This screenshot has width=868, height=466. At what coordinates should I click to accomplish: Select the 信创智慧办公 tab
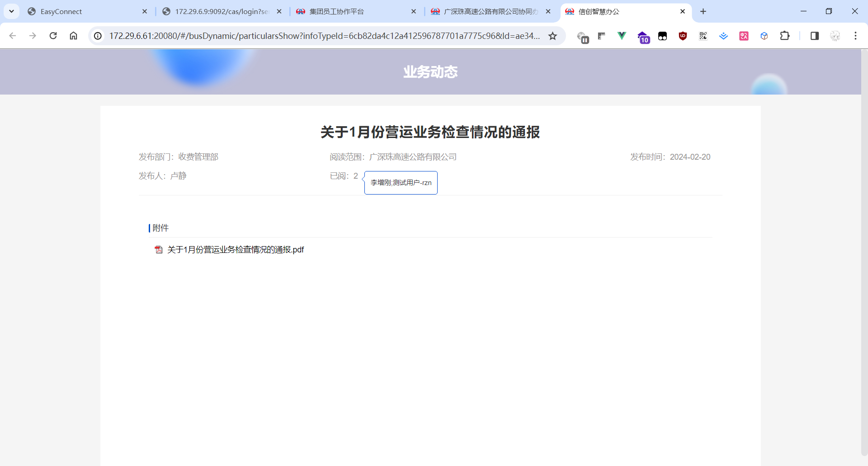pos(626,12)
